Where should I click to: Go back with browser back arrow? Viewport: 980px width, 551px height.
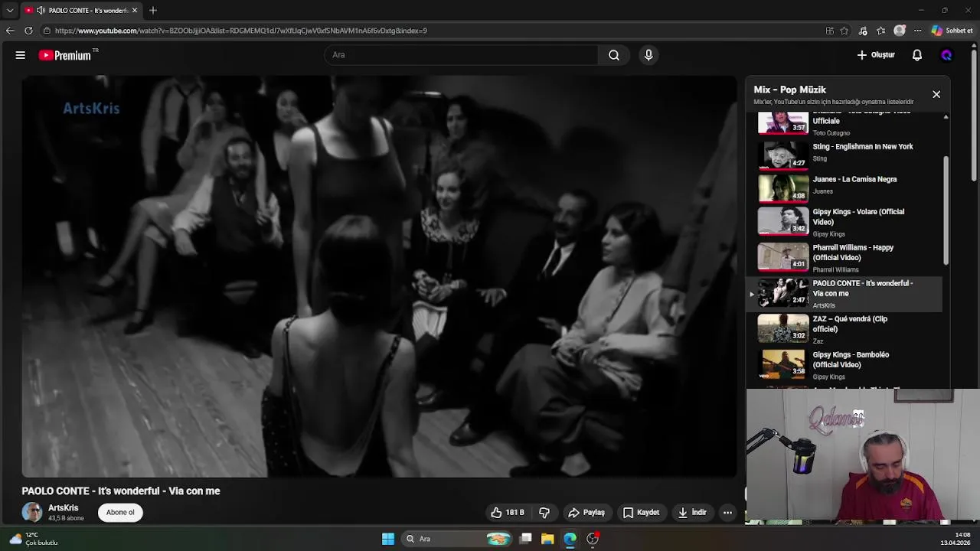pyautogui.click(x=10, y=31)
